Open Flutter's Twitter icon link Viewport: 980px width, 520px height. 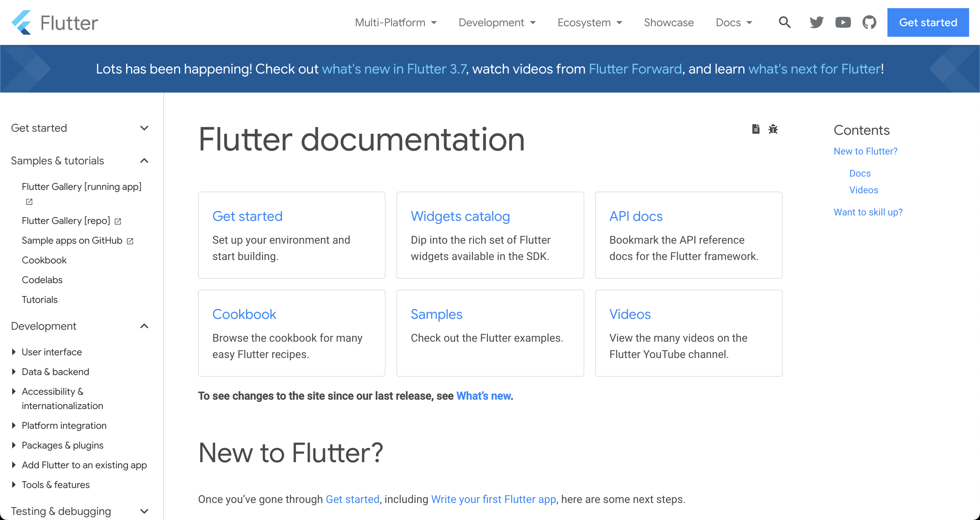[816, 22]
